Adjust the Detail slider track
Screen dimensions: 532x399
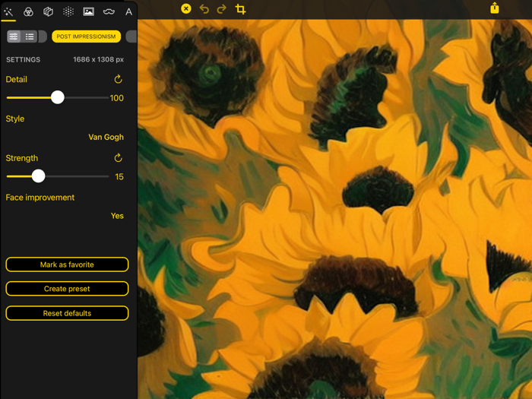(x=58, y=98)
